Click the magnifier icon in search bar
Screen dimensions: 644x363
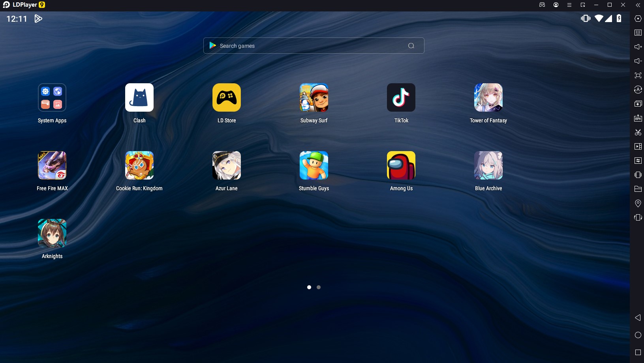point(411,46)
